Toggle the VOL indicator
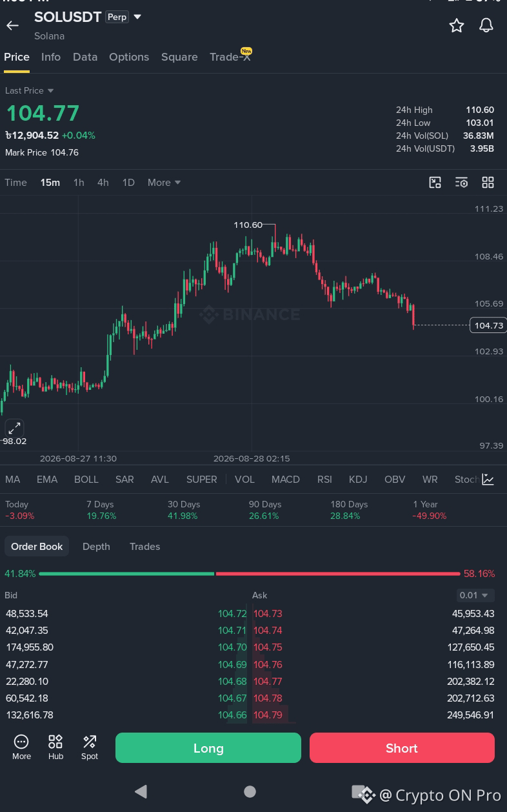The height and width of the screenshot is (812, 507). tap(244, 480)
